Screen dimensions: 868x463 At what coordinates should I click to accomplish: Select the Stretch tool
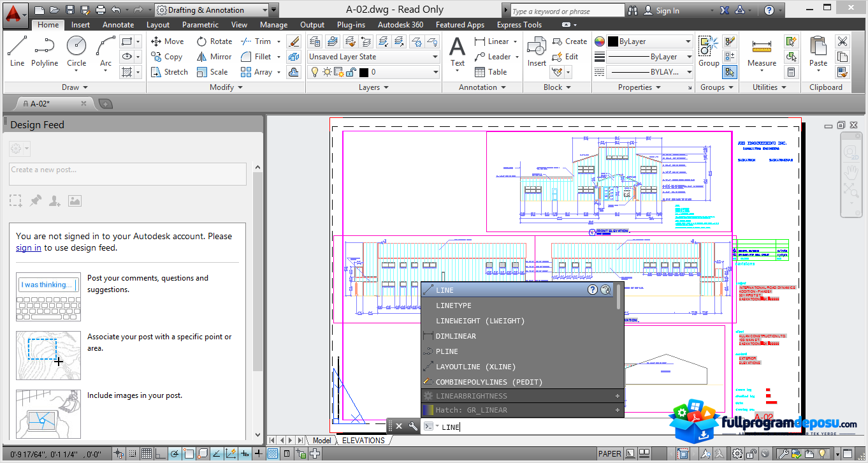tap(169, 72)
